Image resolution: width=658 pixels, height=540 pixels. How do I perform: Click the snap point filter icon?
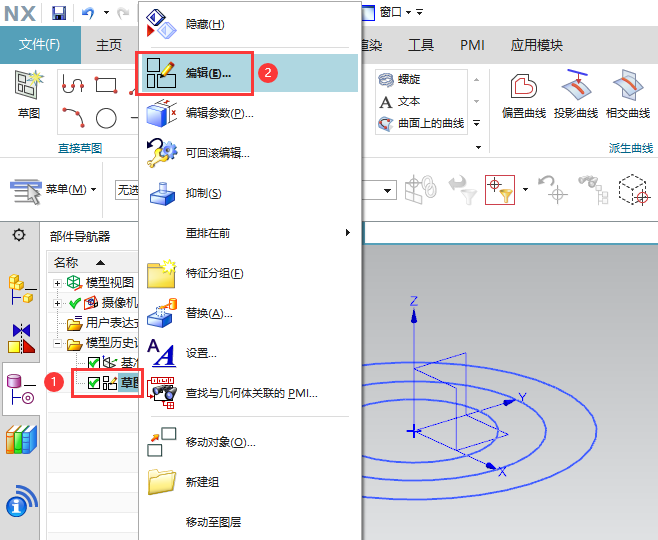(x=500, y=190)
